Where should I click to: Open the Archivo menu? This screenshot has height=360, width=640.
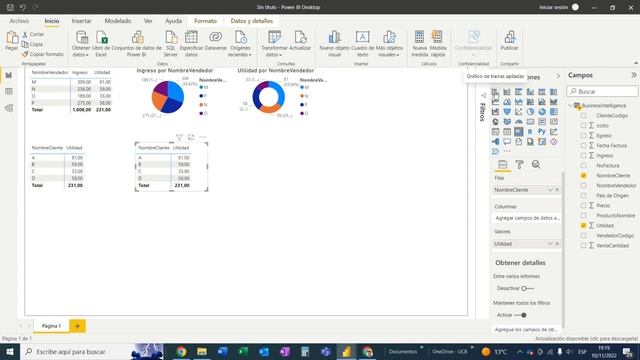click(19, 21)
